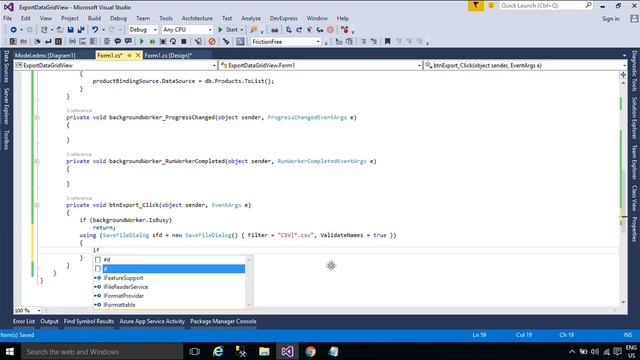Click the IntelliSense list down scroll arrow
This screenshot has height=360, width=640.
click(249, 305)
